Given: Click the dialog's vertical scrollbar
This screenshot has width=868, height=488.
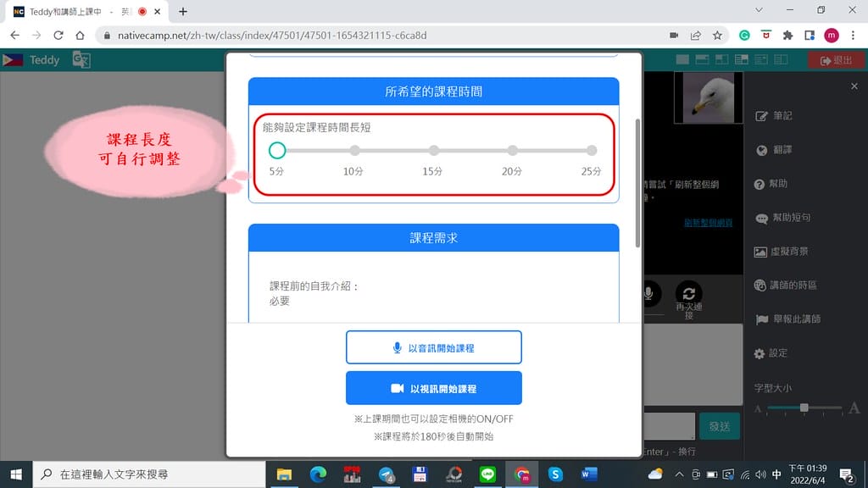Looking at the screenshot, I should point(637,183).
